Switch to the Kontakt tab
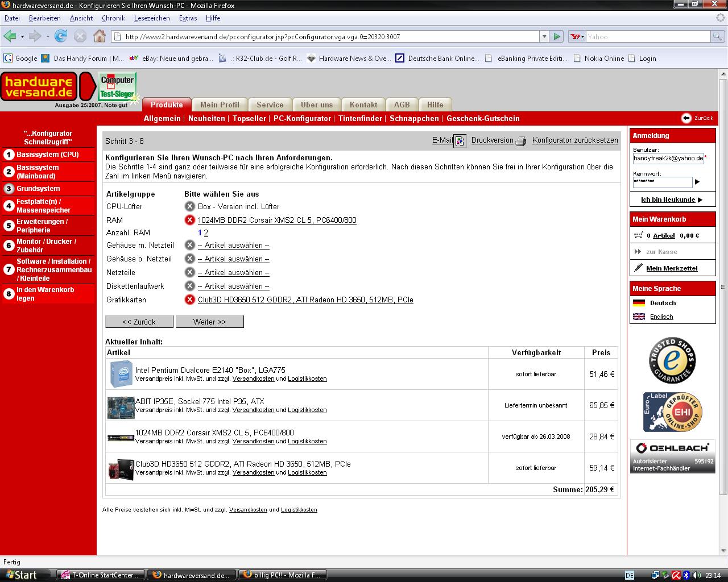Screen dimensions: 728x582 (363, 105)
